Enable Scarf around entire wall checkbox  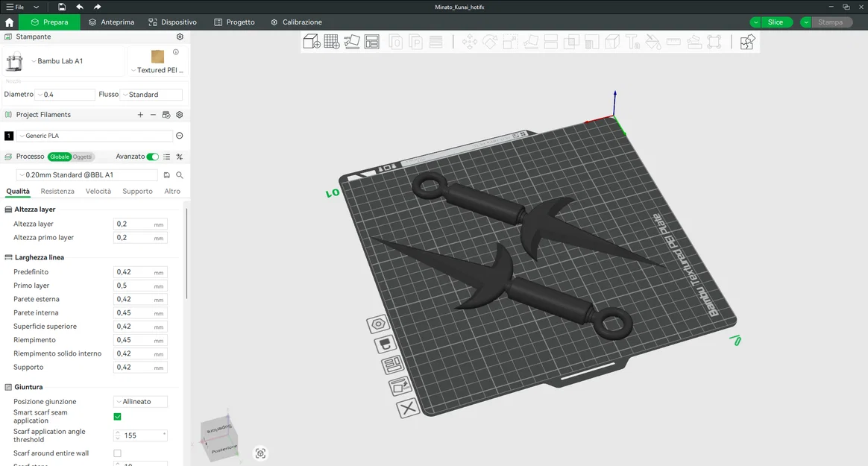(x=117, y=453)
